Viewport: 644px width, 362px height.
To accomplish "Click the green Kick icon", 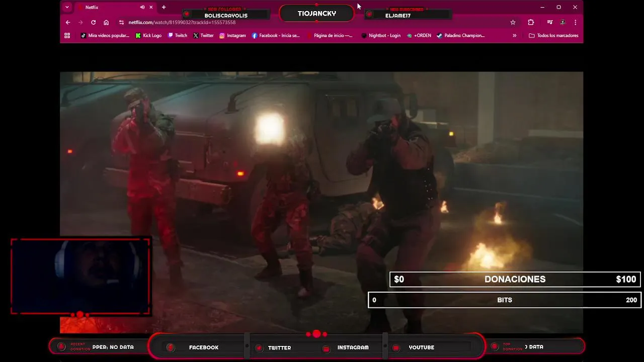I will (138, 36).
